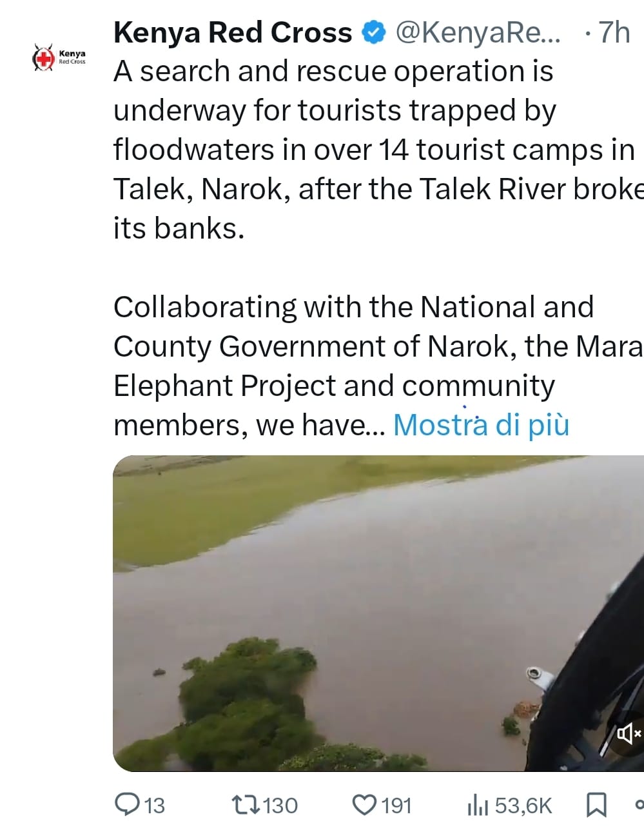The image size is (644, 830).
Task: Open the tweet text about Talek floodwaters
Action: click(378, 150)
